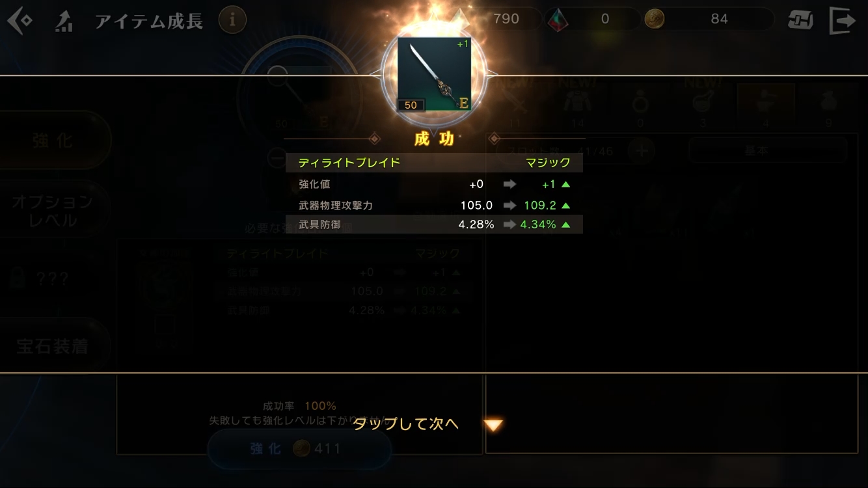The image size is (868, 488).
Task: Tap the minus button beside item slot
Action: 277,158
